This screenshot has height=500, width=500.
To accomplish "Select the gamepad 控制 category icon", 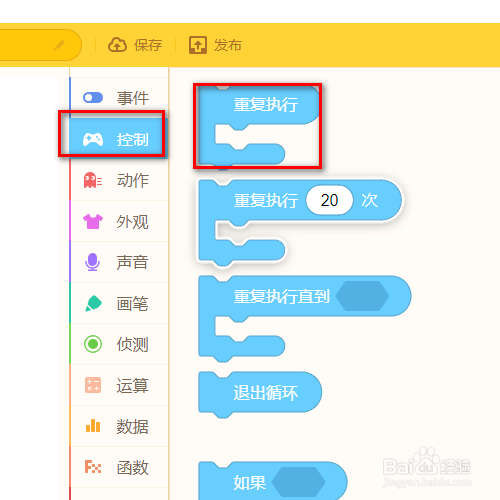I will point(93,139).
